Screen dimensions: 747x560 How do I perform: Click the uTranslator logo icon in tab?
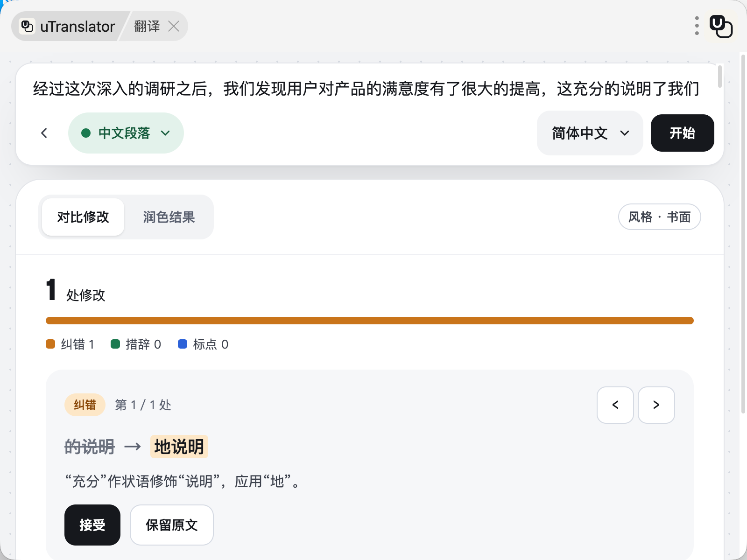(27, 26)
